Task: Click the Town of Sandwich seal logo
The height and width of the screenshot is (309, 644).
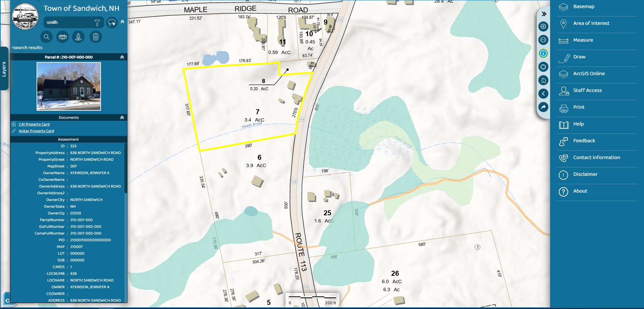Action: [x=25, y=16]
